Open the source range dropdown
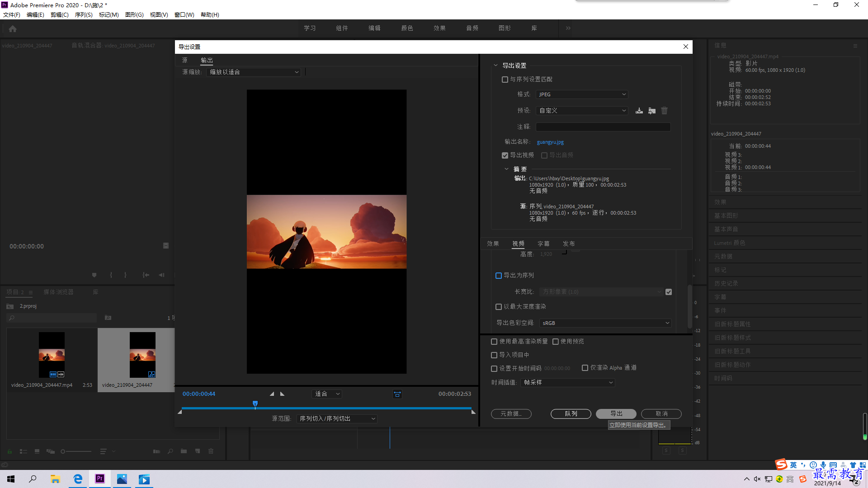Screen dimensions: 868x488 point(337,419)
